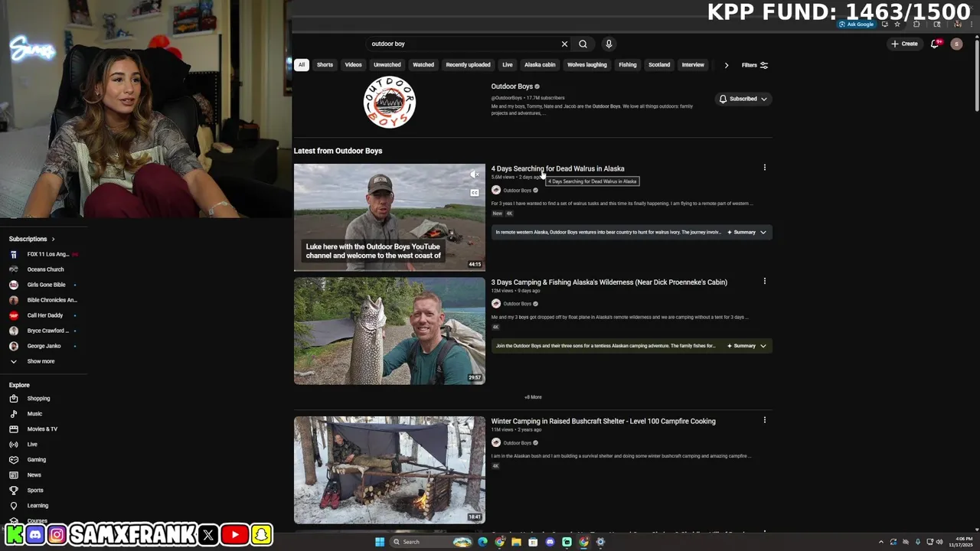The image size is (980, 551).
Task: Show more filter chips with the right arrow
Action: click(x=726, y=65)
